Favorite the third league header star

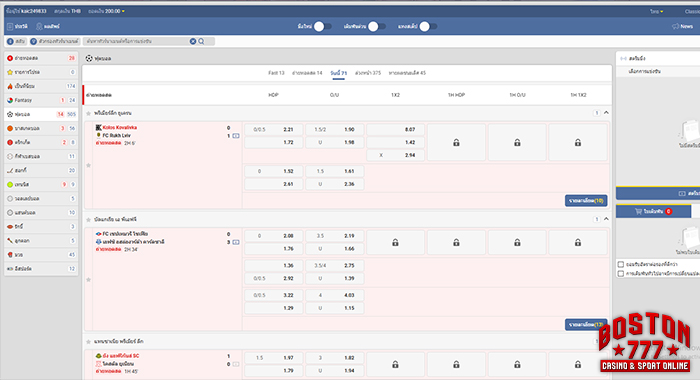point(88,342)
